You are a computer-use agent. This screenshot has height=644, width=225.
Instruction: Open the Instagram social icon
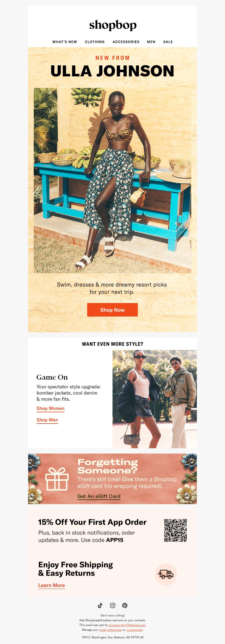pos(112,605)
